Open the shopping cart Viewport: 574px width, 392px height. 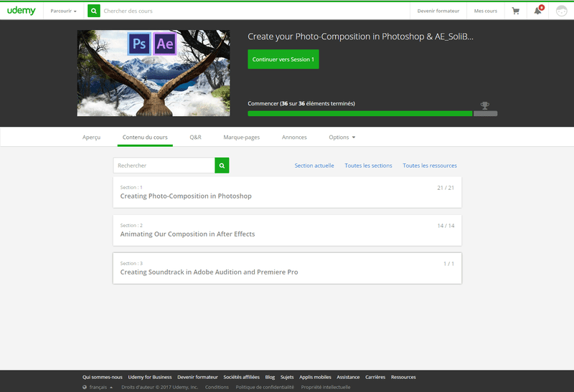pyautogui.click(x=515, y=11)
